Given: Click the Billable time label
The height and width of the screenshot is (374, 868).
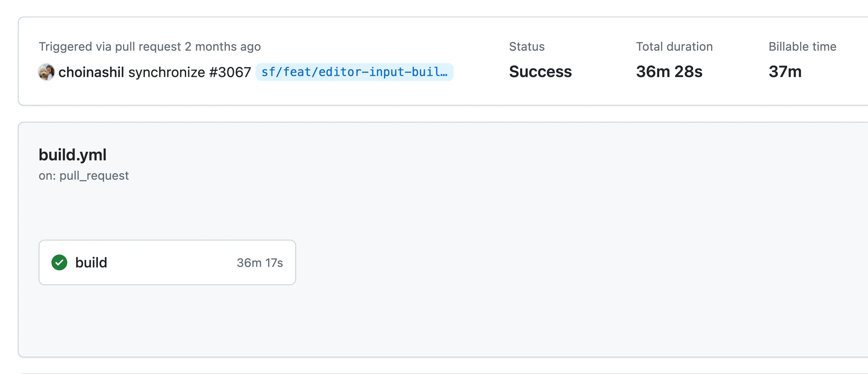Looking at the screenshot, I should (802, 46).
